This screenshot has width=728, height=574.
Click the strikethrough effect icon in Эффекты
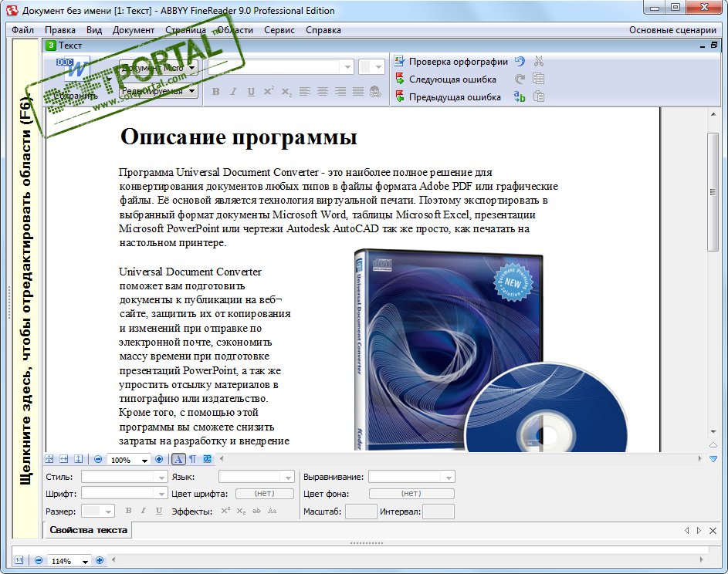(256, 511)
